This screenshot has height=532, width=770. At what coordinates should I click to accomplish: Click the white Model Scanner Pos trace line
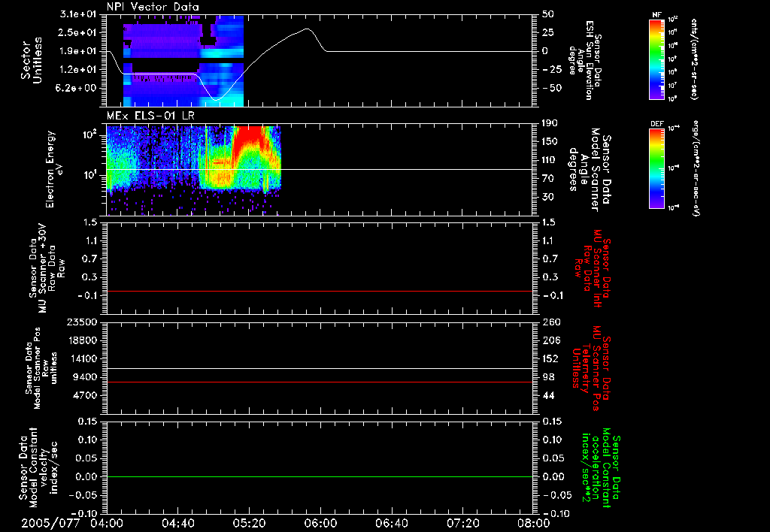click(x=319, y=368)
